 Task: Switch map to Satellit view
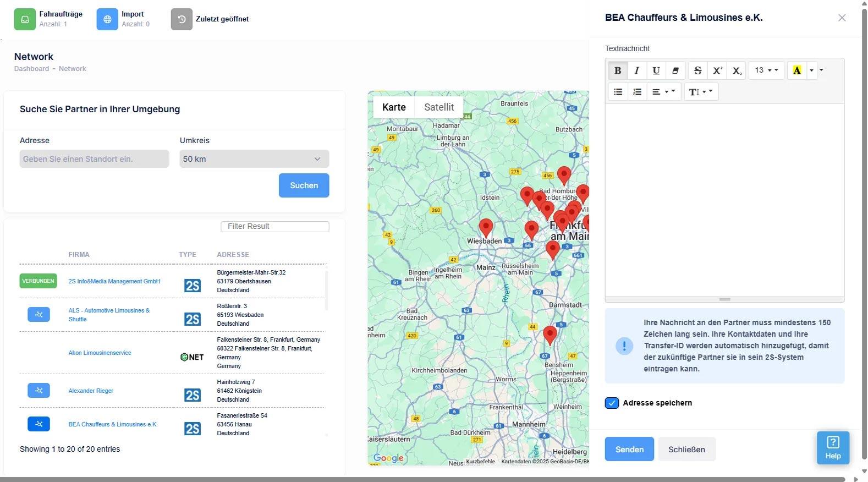tap(439, 107)
